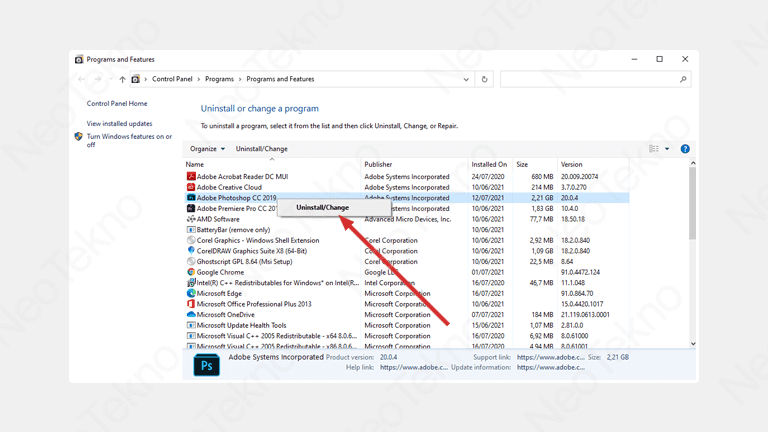Click the Adobe Acrobat Reader DC icon

[191, 176]
